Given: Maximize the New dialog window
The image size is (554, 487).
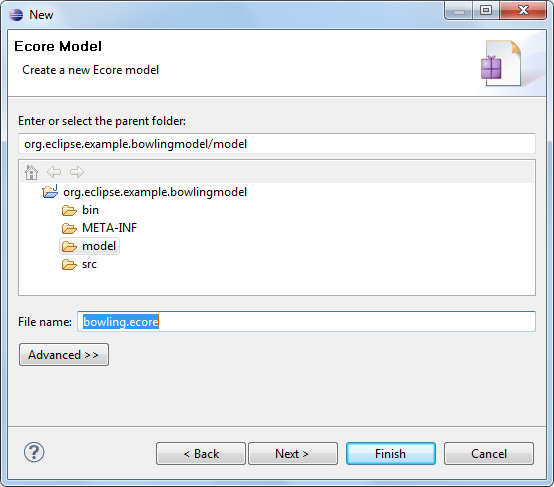Looking at the screenshot, I should tap(486, 10).
